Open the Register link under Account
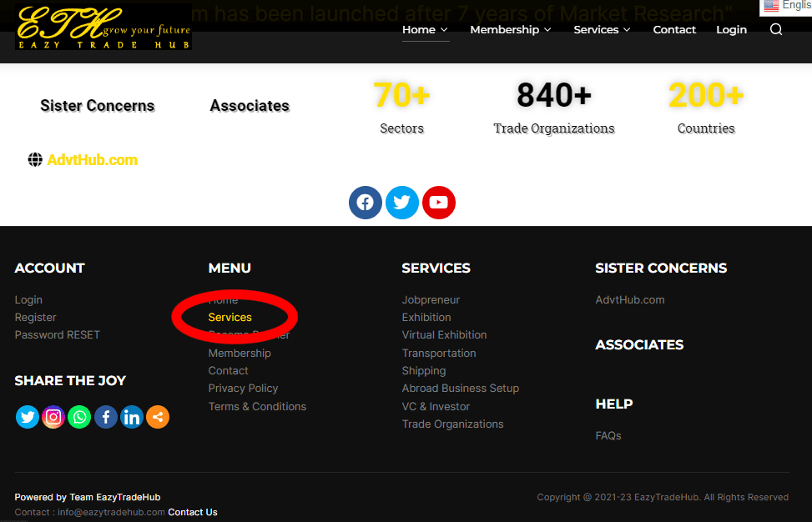 36,318
